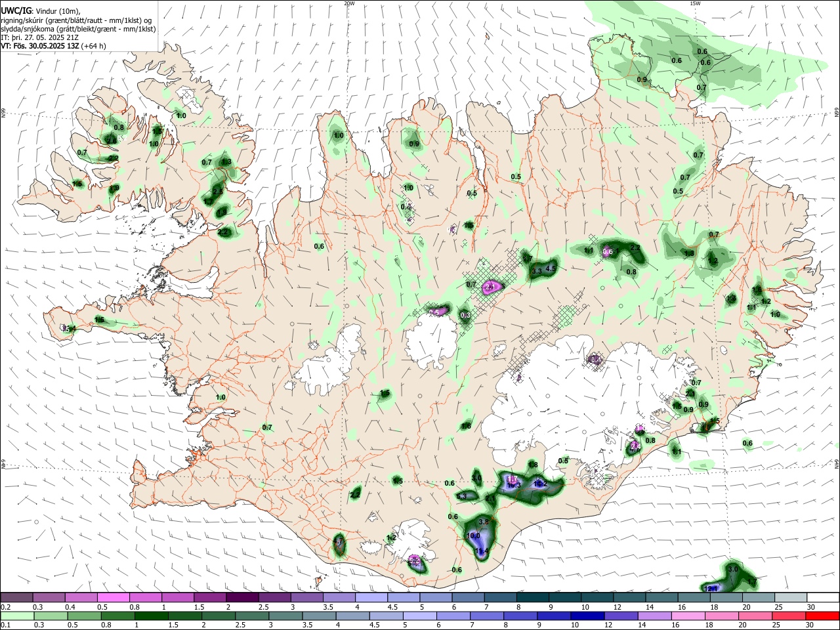Select the 3.8 value above the 10.0 rain cell

[484, 521]
